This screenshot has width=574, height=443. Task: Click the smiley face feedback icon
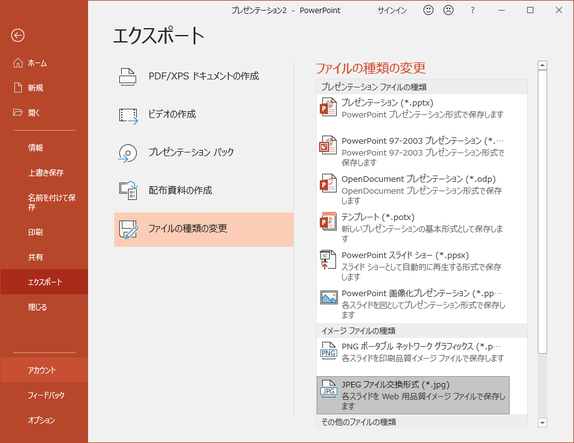pos(428,10)
